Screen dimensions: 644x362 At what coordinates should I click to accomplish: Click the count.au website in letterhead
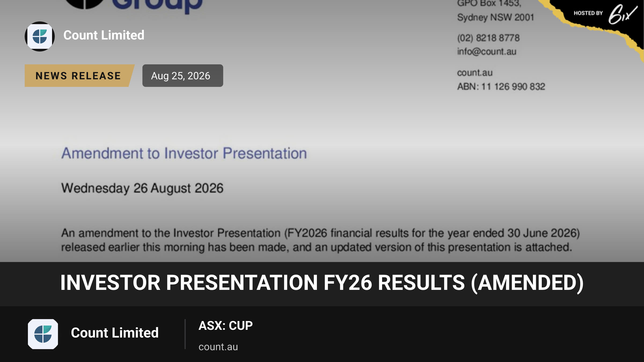pyautogui.click(x=475, y=73)
